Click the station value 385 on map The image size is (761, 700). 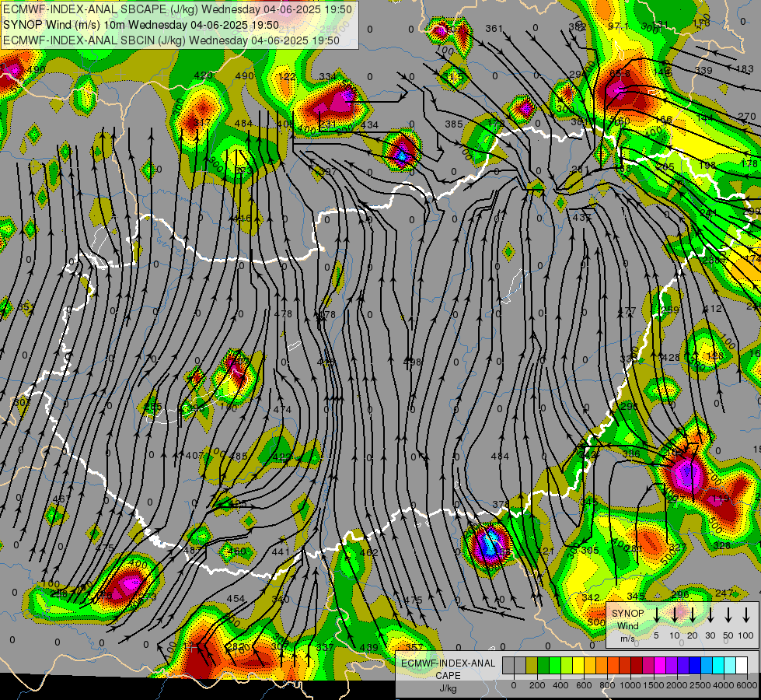point(454,124)
